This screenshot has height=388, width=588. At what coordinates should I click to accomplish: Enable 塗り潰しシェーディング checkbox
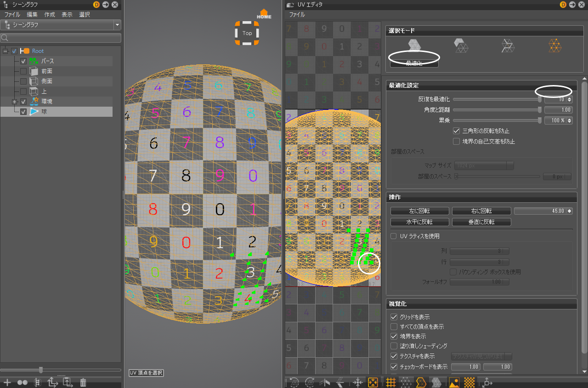(x=394, y=346)
